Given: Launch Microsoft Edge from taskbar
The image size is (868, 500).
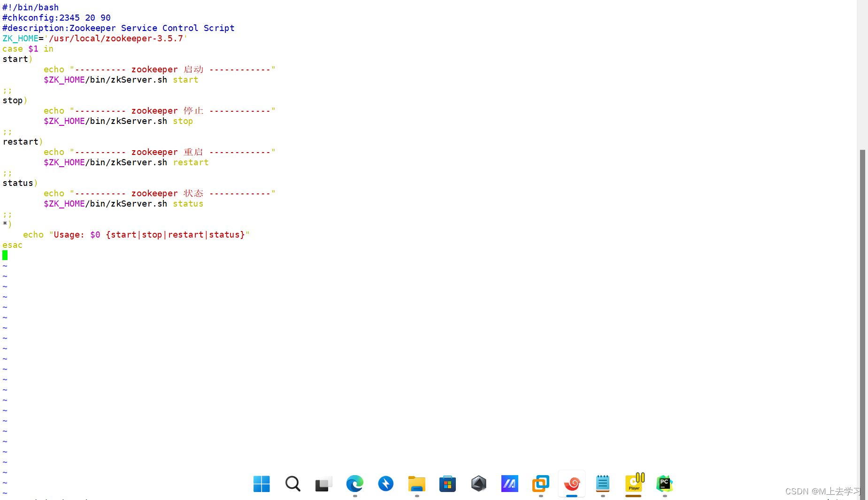Looking at the screenshot, I should (x=354, y=484).
